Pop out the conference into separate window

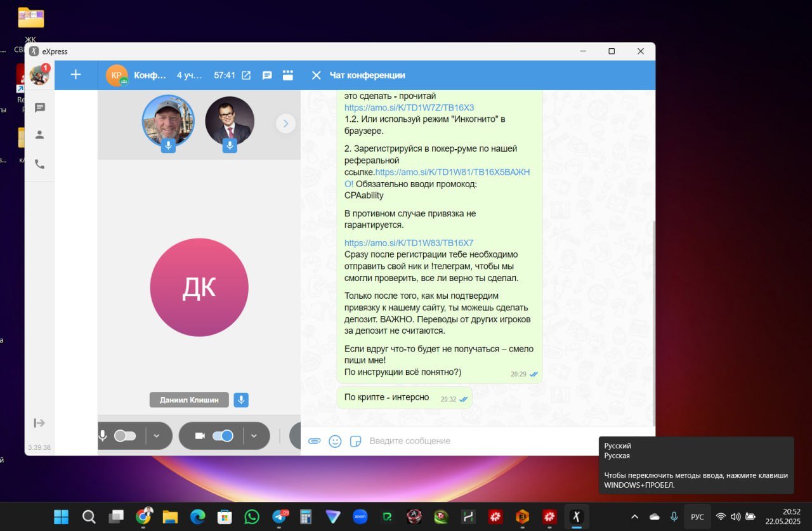246,75
